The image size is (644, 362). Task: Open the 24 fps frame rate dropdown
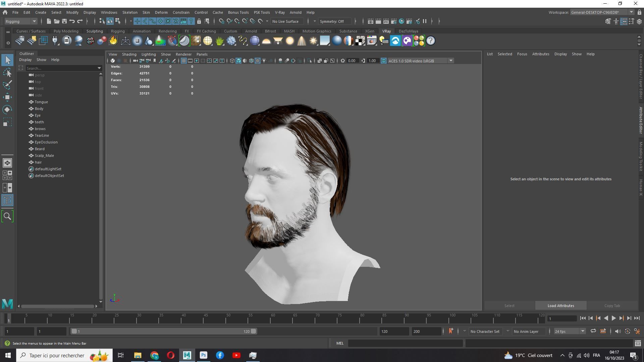pos(569,331)
